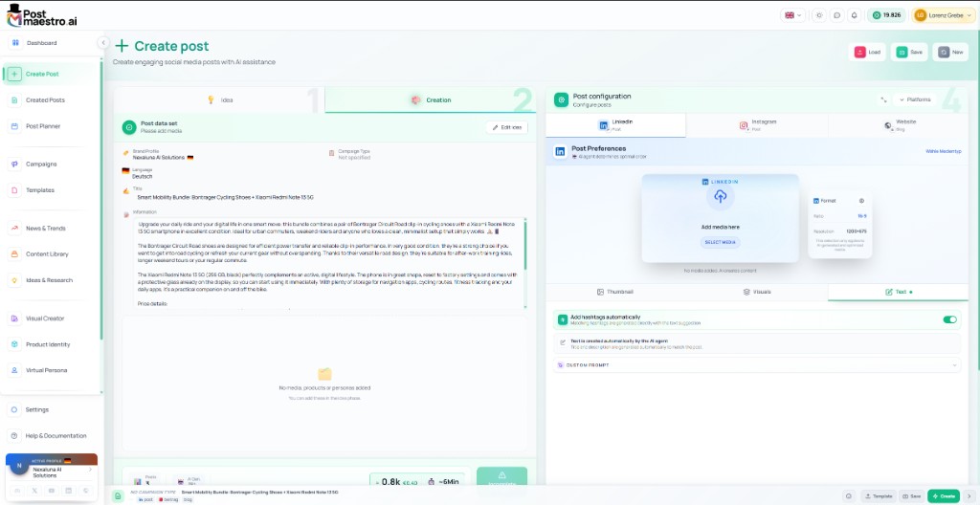This screenshot has width=980, height=505.
Task: Click the Wähle Medientyp link
Action: (x=943, y=151)
